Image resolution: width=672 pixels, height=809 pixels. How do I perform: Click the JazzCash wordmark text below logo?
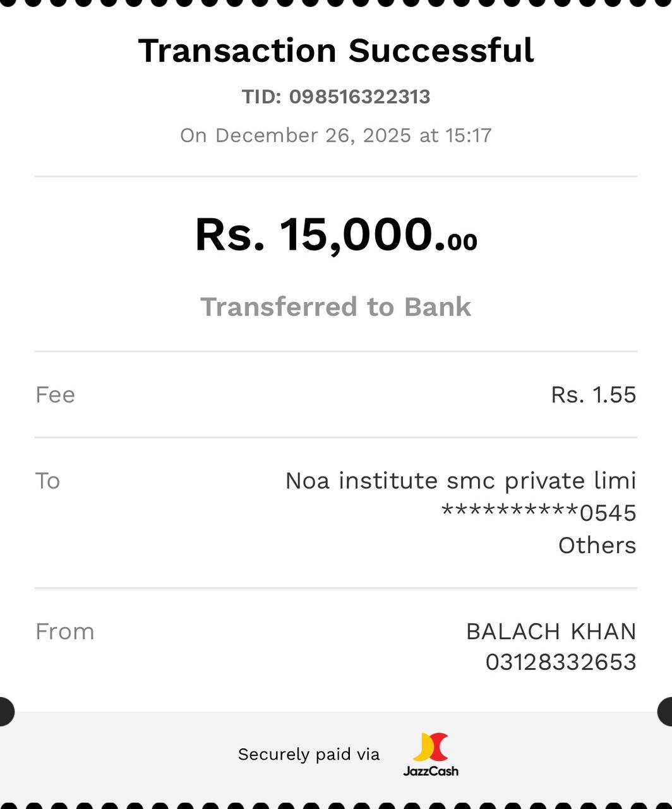click(x=431, y=771)
